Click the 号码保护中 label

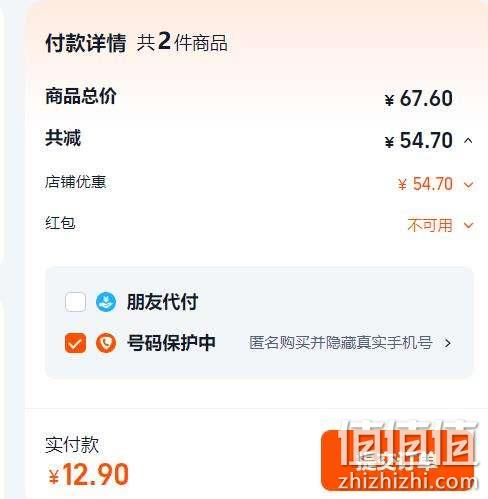click(171, 343)
